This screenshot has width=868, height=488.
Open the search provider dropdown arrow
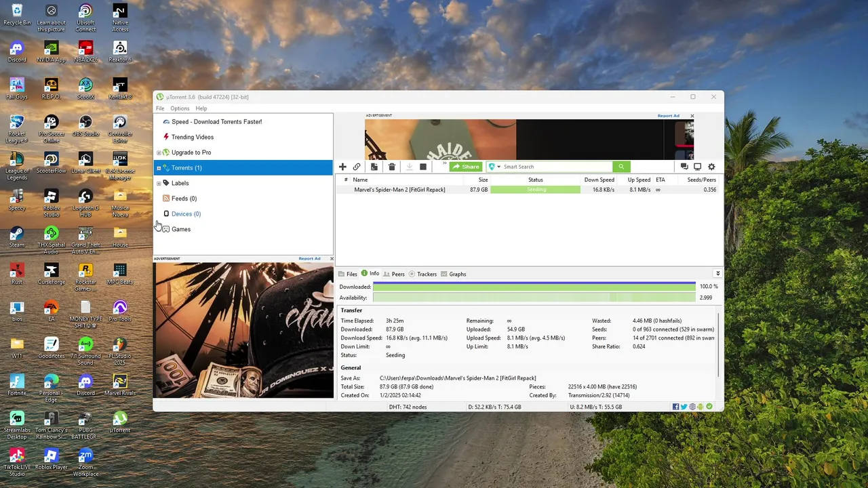pos(499,167)
